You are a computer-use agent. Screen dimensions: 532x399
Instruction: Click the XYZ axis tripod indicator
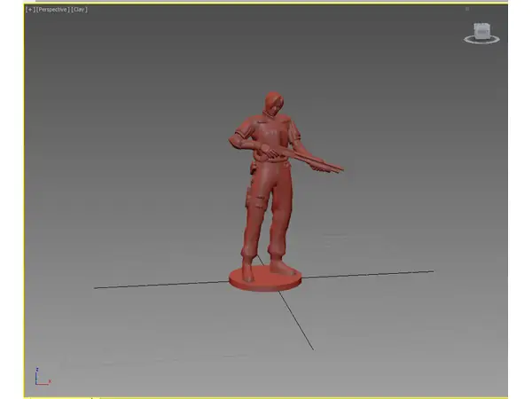point(43,377)
